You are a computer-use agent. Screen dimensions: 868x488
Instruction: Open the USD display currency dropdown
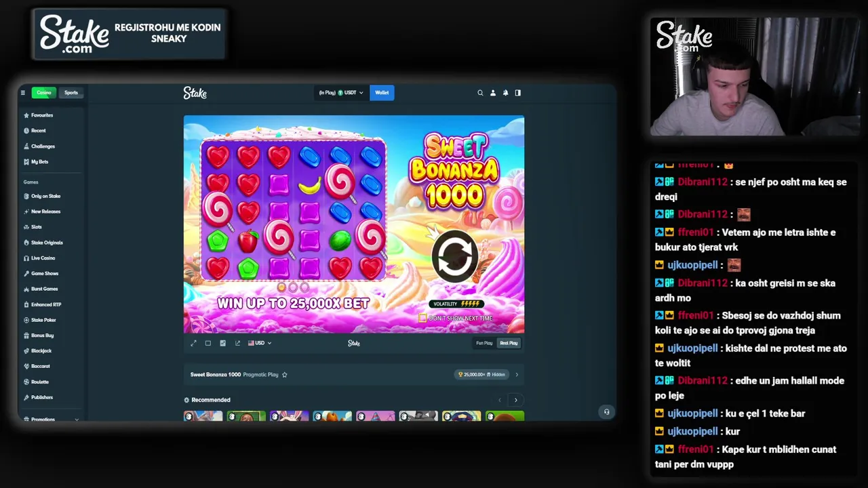pos(260,343)
